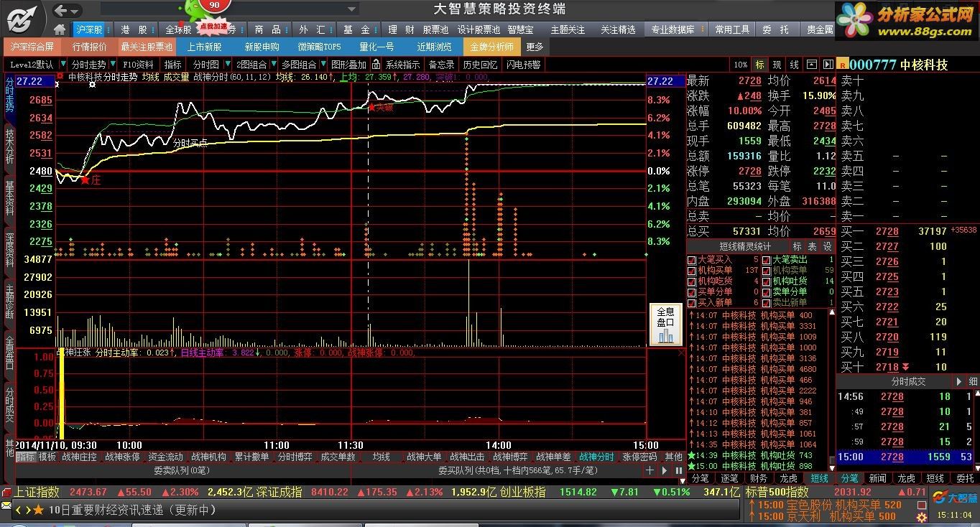
Task: Toggle the 机构卖单 checkbox
Action: 767,271
